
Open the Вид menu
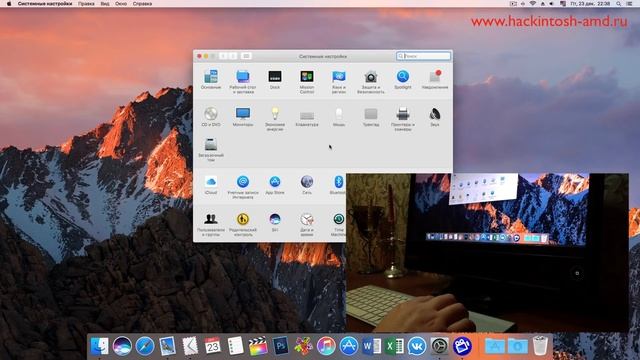pyautogui.click(x=105, y=4)
